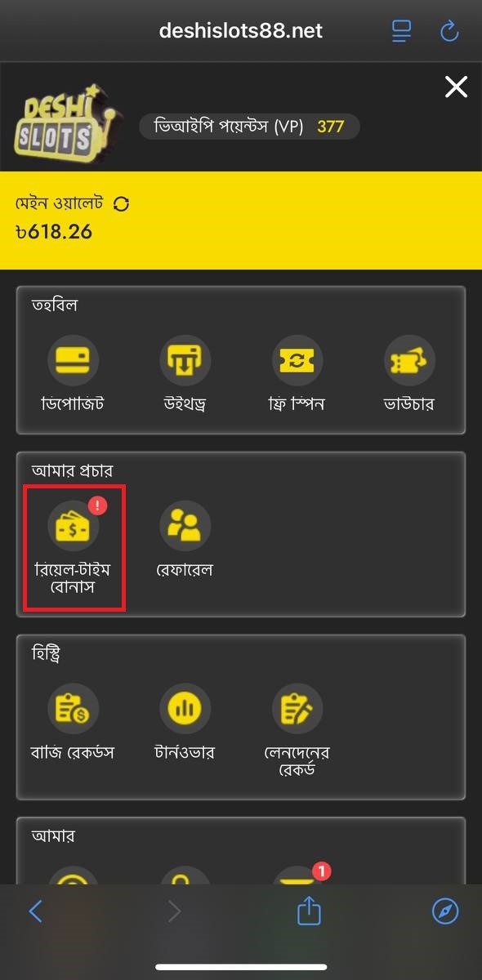This screenshot has height=980, width=482.
Task: Open the Referral (রেফারেল) icon
Action: [x=185, y=525]
